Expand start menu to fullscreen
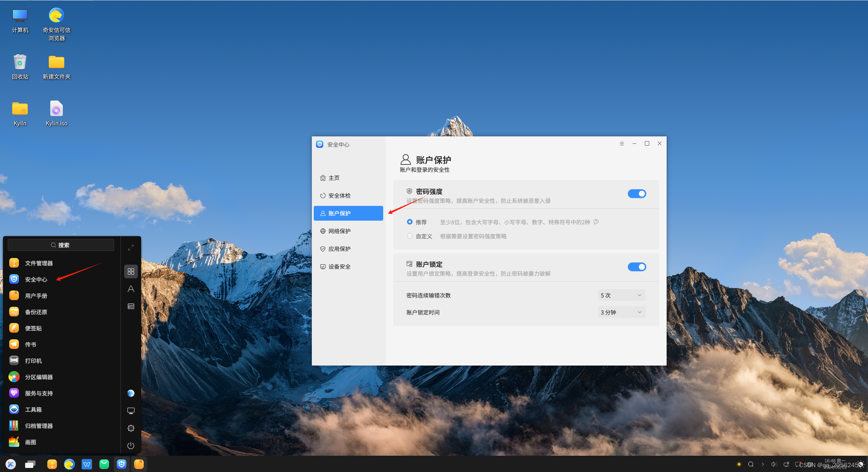Screen dimensions: 868x472 [x=130, y=248]
